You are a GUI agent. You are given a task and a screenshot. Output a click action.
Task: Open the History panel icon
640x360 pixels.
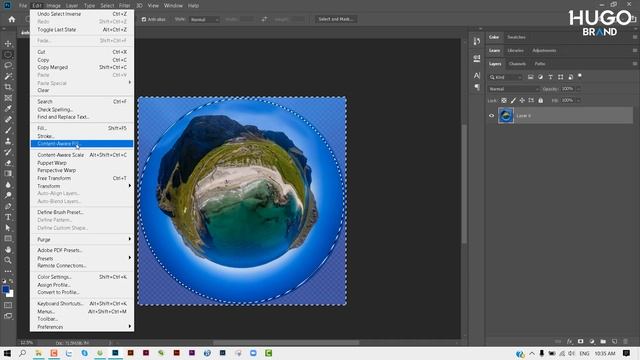pos(476,41)
